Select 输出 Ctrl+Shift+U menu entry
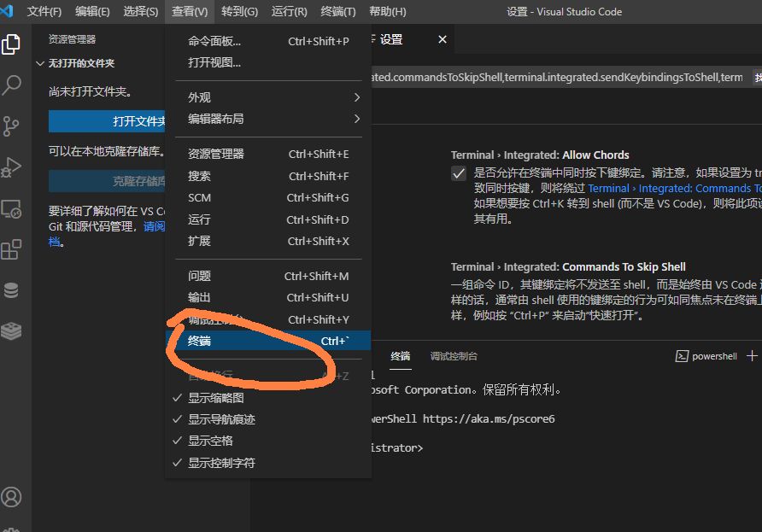 pos(268,297)
